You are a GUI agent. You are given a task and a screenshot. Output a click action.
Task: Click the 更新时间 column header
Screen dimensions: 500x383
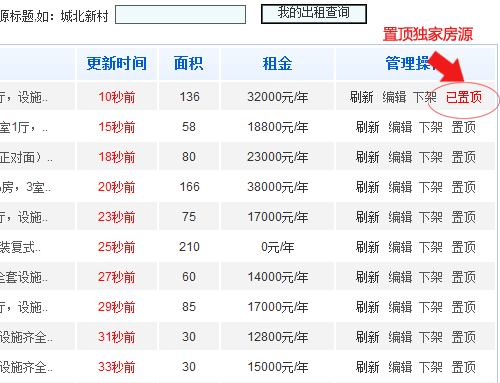click(117, 63)
